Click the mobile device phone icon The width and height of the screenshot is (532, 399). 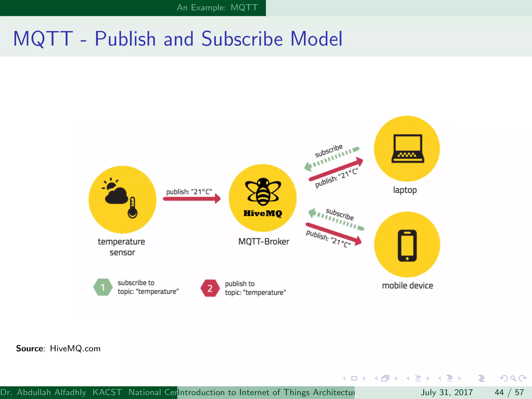pyautogui.click(x=407, y=245)
